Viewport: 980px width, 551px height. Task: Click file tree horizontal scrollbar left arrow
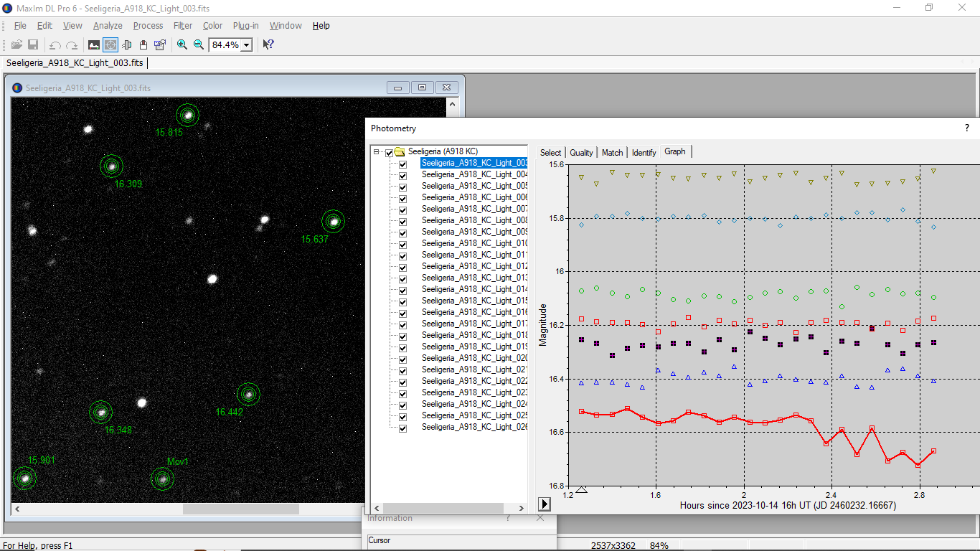(377, 508)
